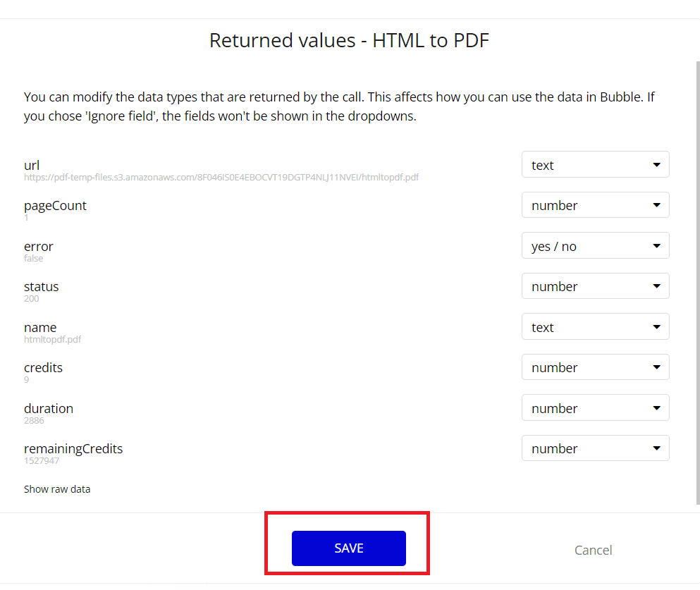Change the error field's yes / no dropdown

point(595,246)
